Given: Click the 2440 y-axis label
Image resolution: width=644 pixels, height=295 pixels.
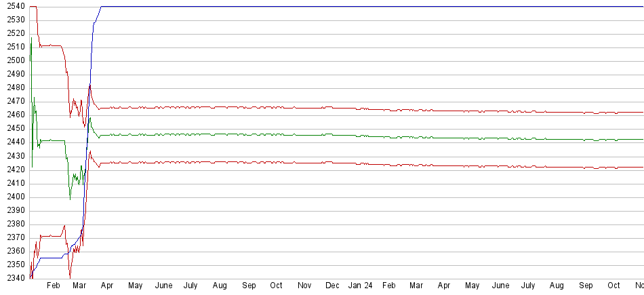Looking at the screenshot, I should (14, 142).
